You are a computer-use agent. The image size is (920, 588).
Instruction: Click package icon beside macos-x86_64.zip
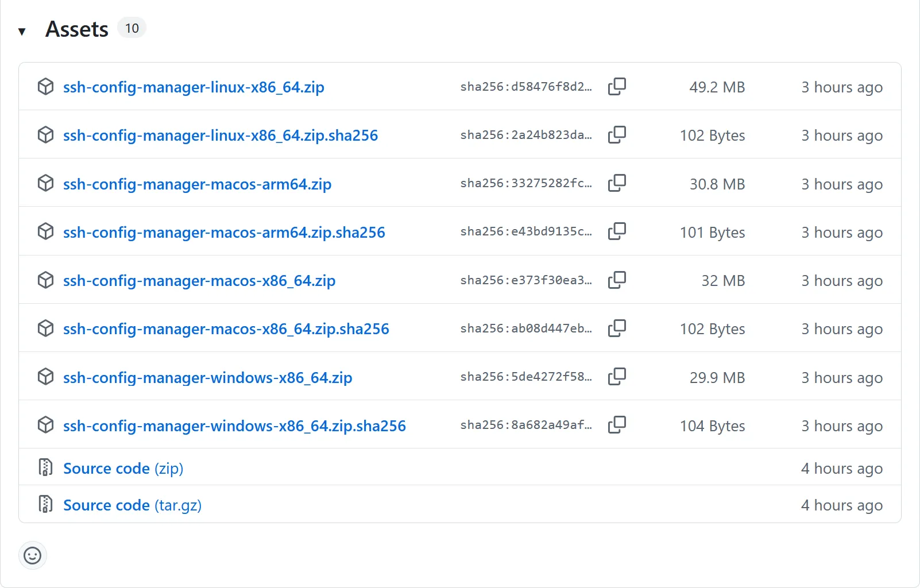pos(46,280)
